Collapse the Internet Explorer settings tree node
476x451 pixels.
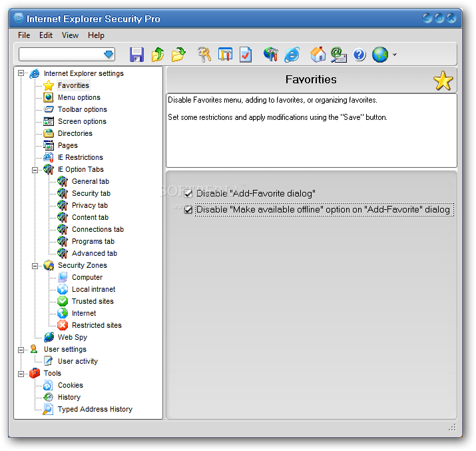(x=21, y=73)
